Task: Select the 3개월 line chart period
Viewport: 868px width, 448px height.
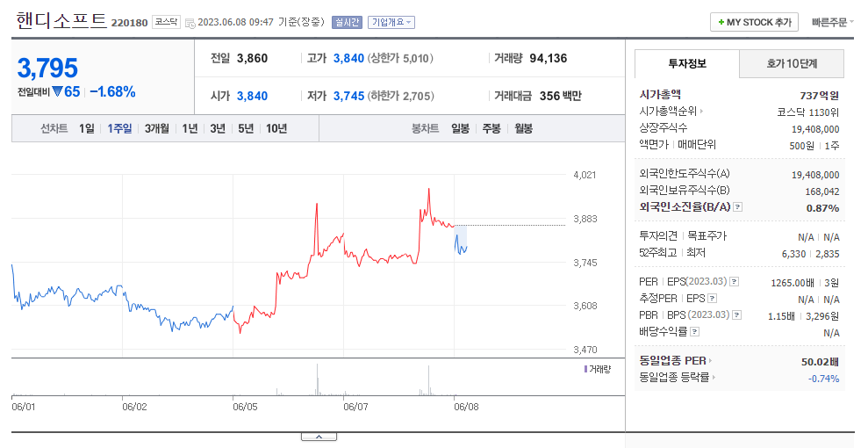Action: [157, 128]
